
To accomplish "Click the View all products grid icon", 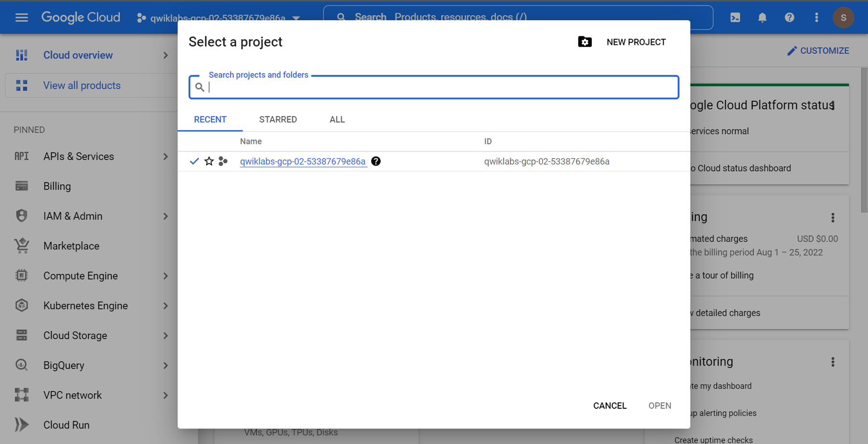I will coord(22,85).
